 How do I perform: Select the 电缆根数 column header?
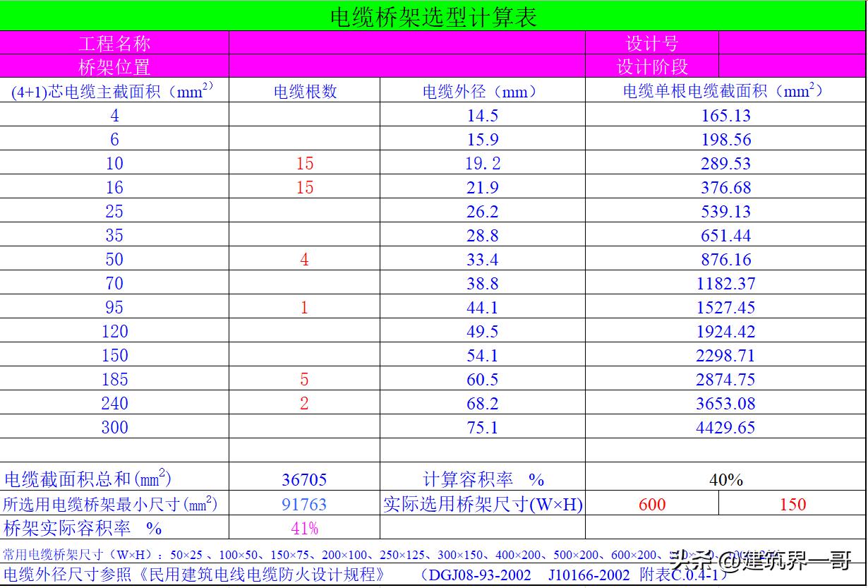click(305, 90)
